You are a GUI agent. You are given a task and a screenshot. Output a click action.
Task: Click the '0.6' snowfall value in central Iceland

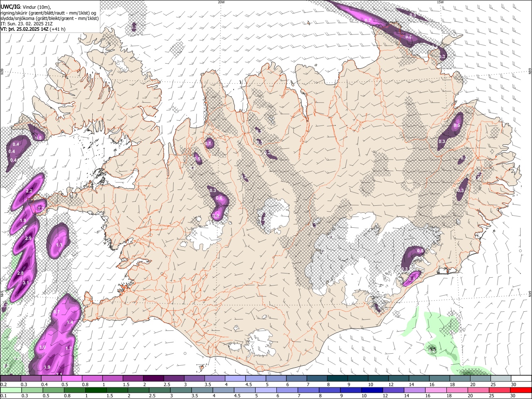219,198
